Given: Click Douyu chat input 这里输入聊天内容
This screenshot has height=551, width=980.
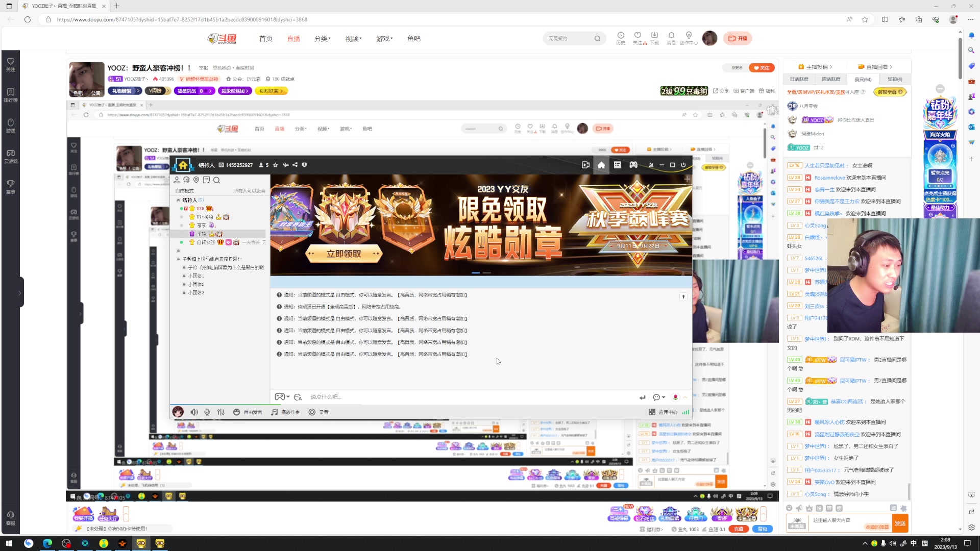Looking at the screenshot, I should click(x=850, y=523).
